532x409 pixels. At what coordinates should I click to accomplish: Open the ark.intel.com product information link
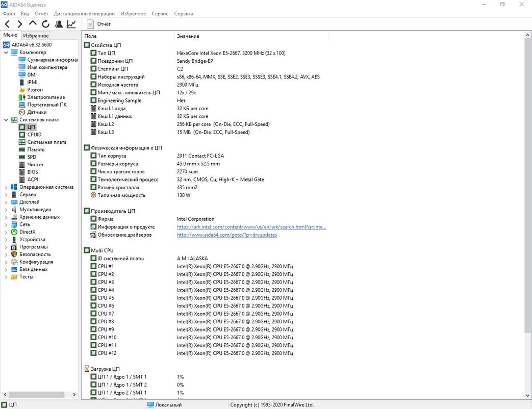coord(251,227)
